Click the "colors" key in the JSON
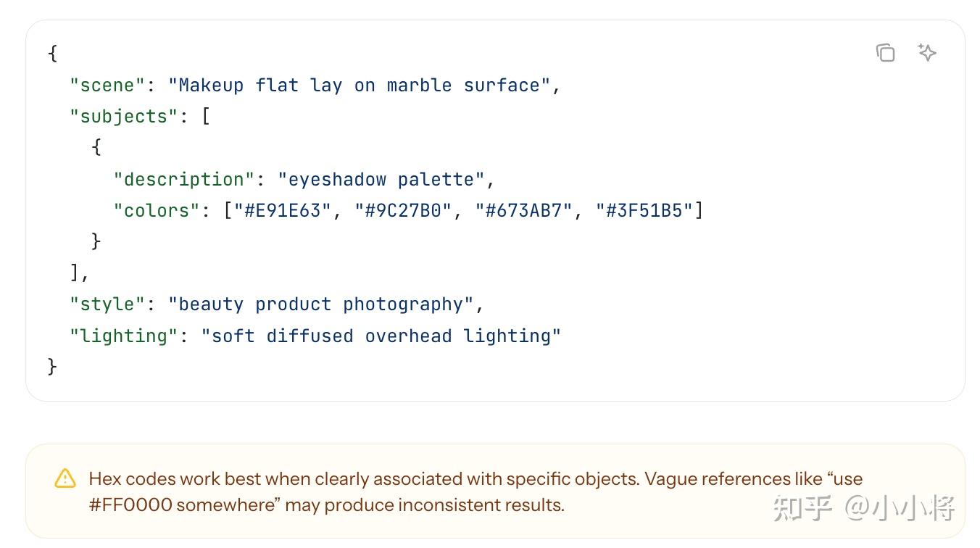This screenshot has height=548, width=980. pos(157,210)
